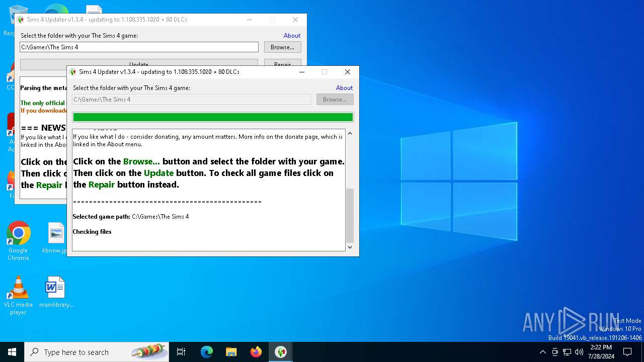Close the front Sims 4 Updater window

point(347,72)
